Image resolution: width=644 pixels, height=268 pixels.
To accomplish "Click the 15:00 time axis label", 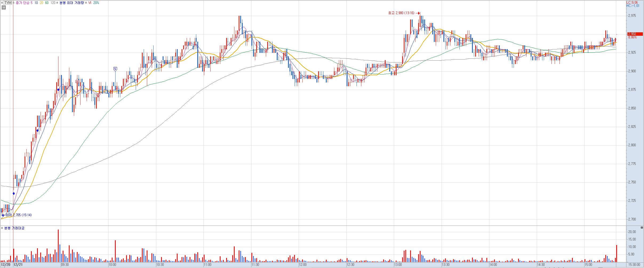I will (588, 265).
